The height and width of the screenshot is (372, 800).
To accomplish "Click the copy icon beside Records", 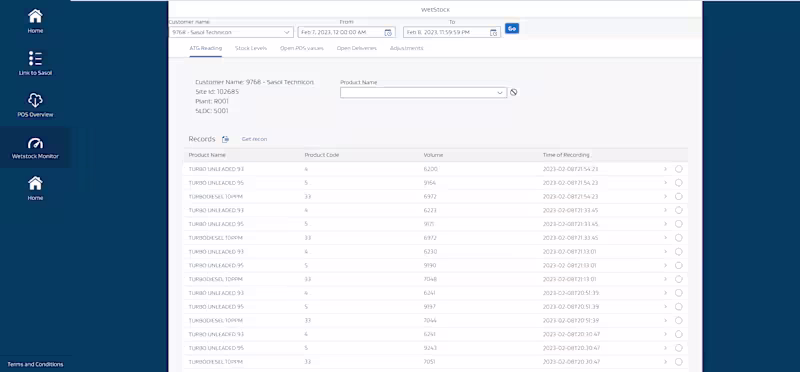I will click(x=225, y=139).
